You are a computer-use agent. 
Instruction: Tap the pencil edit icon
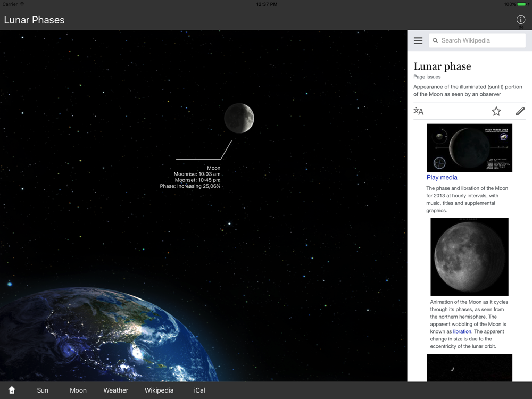(520, 111)
